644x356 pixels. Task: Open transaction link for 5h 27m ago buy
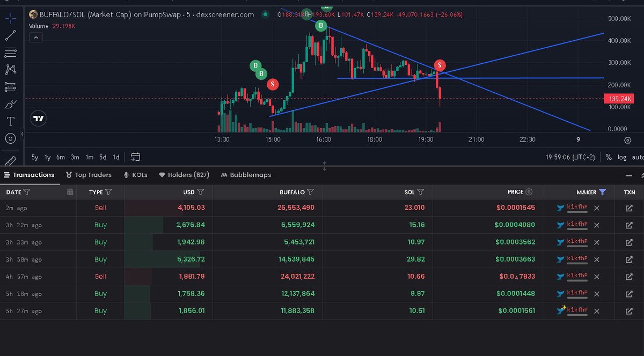tap(629, 310)
